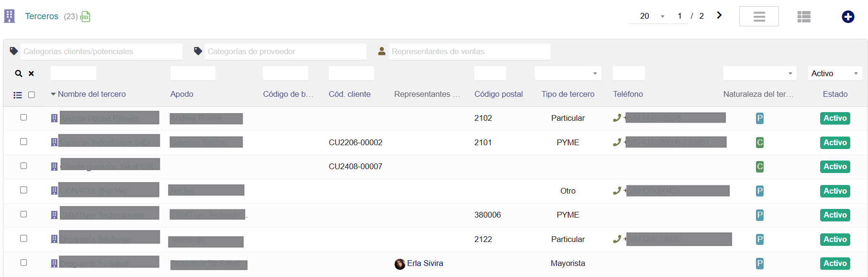Open the column selector list icon
868x277 pixels.
click(x=18, y=95)
